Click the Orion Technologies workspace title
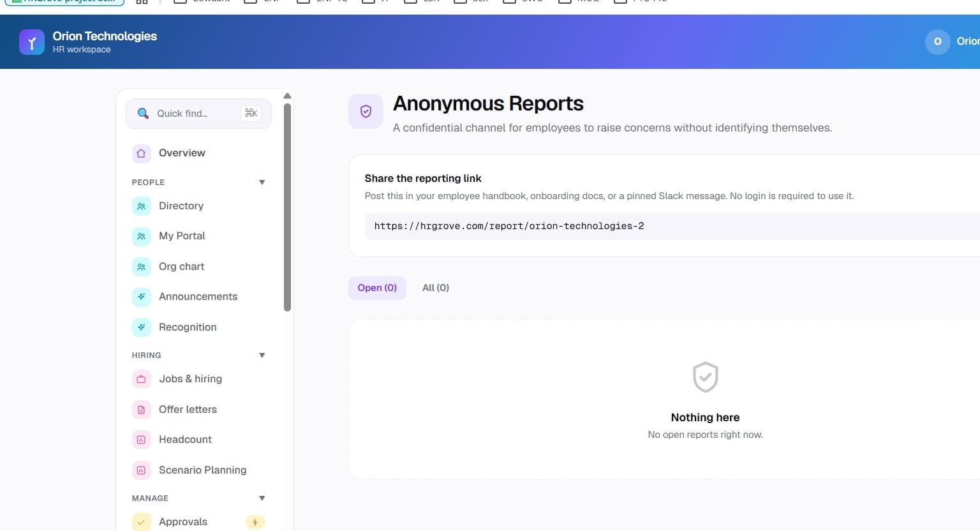Screen dimensions: 980x531 (x=105, y=36)
